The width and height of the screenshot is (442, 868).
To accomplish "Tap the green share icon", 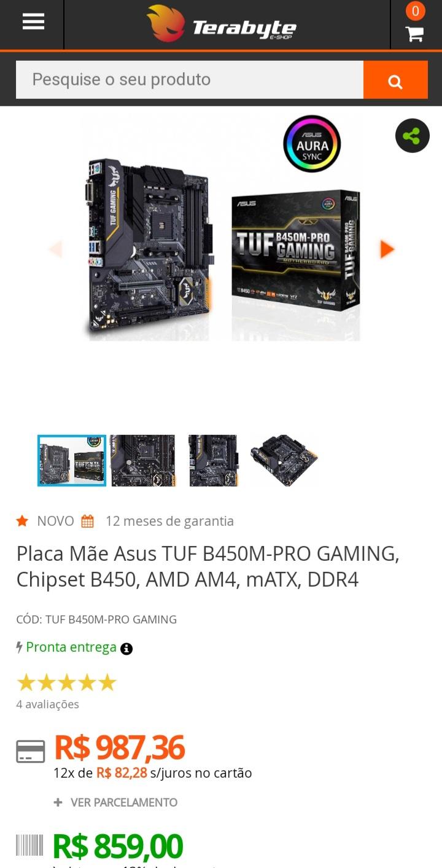I will pyautogui.click(x=412, y=136).
